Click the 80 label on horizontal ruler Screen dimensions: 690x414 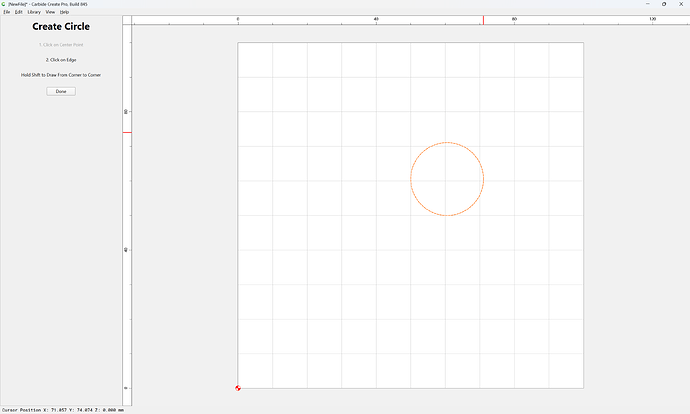click(514, 19)
